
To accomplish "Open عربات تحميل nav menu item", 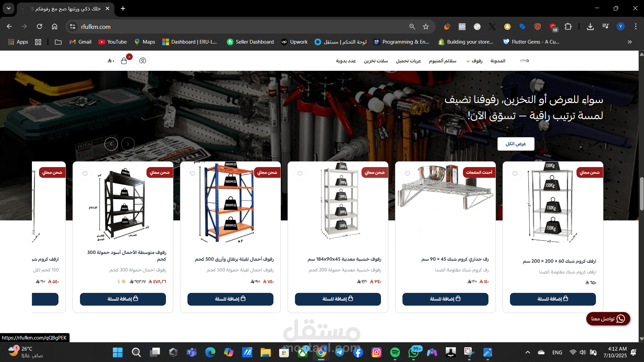I will [x=408, y=61].
